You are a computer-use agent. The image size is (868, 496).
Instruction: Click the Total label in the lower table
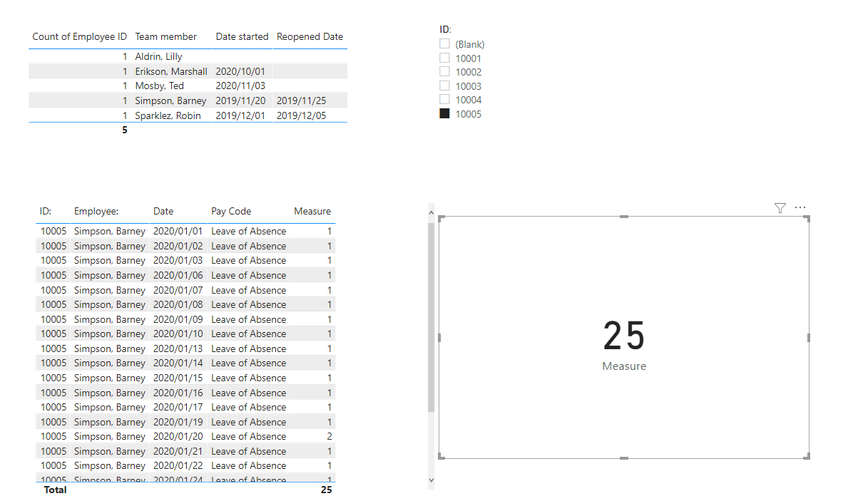[55, 490]
